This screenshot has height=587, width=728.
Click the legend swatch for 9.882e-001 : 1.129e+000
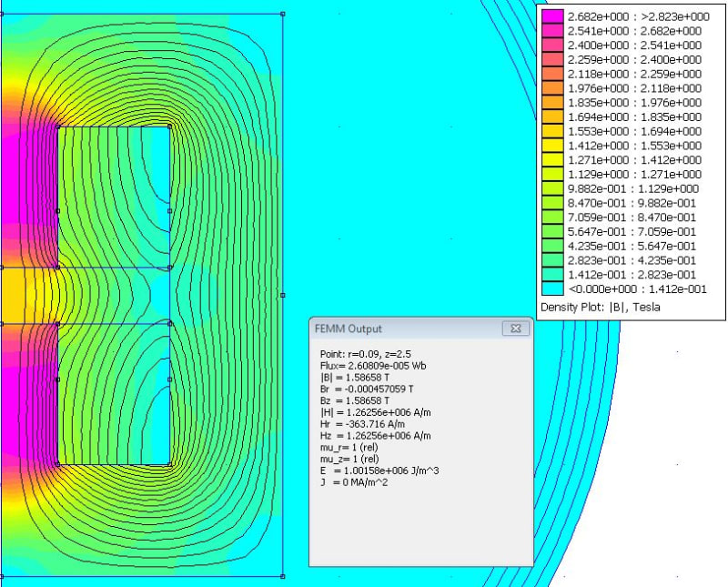[552, 188]
